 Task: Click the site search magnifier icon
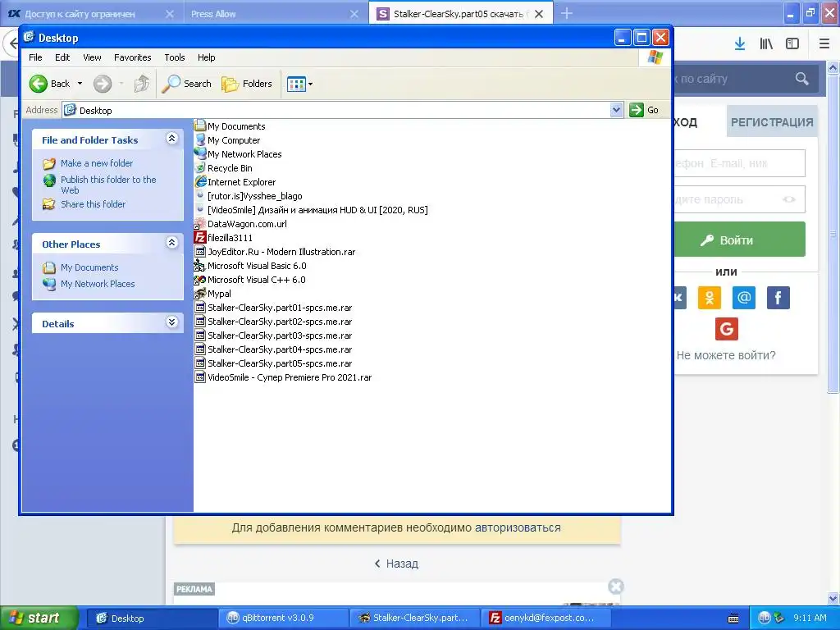click(802, 79)
